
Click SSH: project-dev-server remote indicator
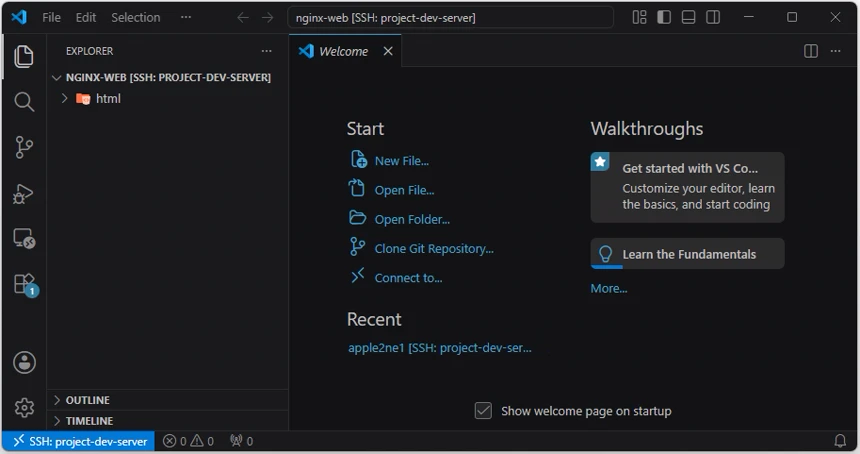point(78,441)
